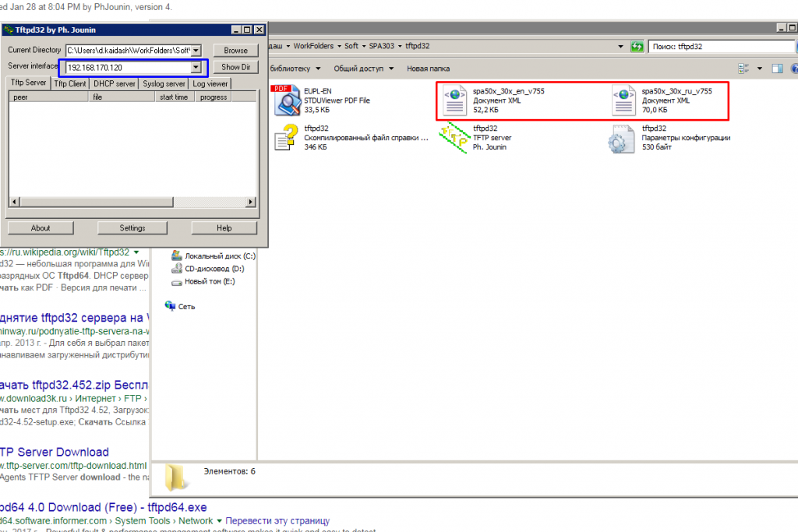The width and height of the screenshot is (798, 532).
Task: Click the Элементов: 6 status text
Action: (230, 471)
